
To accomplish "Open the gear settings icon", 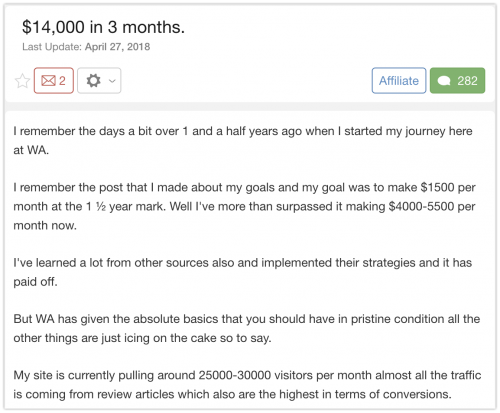I will (x=93, y=81).
